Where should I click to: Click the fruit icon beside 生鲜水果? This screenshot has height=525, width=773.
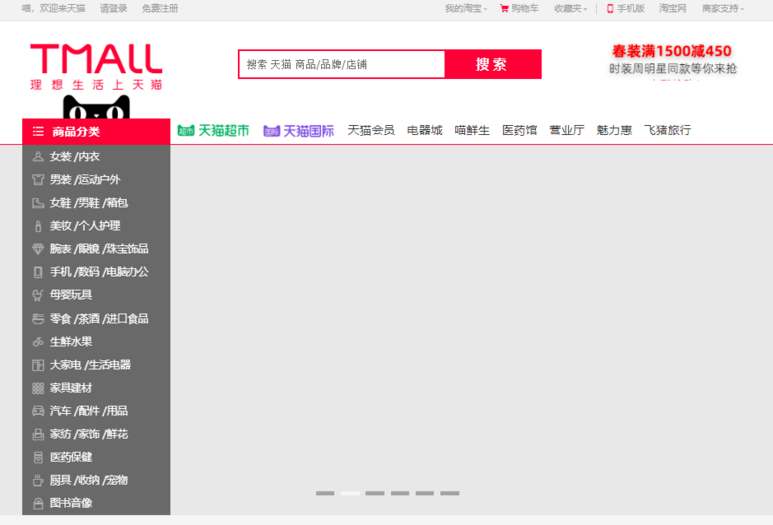point(38,342)
